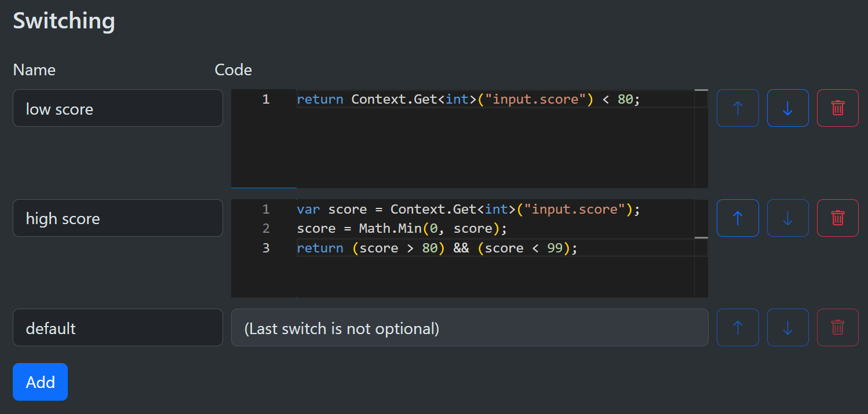868x414 pixels.
Task: Click the default switch trash icon
Action: 837,328
